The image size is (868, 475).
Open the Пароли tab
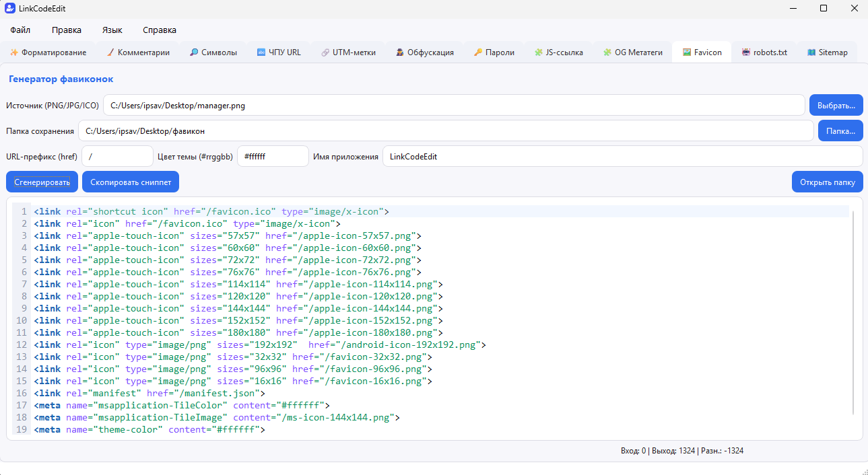coord(494,52)
